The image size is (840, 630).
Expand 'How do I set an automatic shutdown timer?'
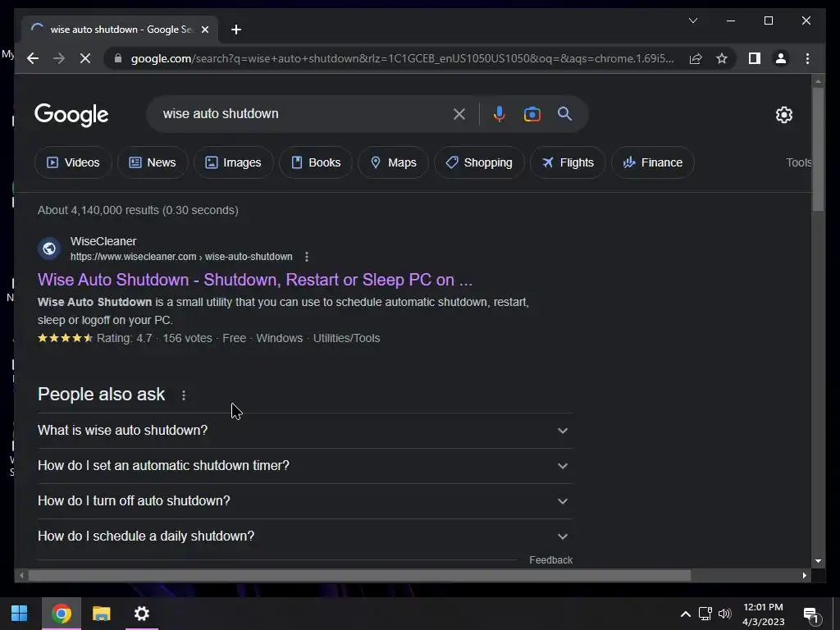coord(305,466)
